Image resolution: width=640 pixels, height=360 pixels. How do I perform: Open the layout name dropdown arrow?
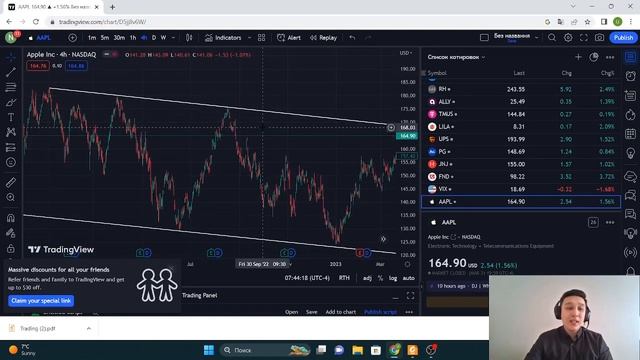pos(537,38)
